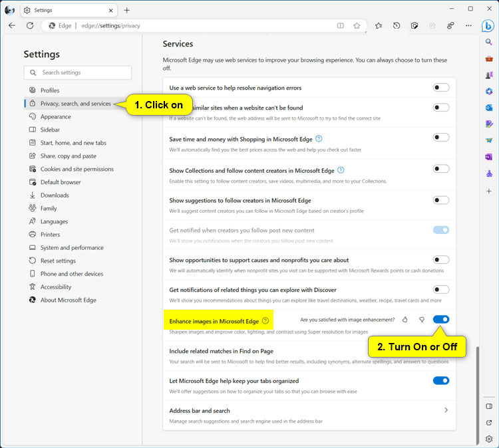Click sidebar open-in-new-window icon
The height and width of the screenshot is (448, 499).
(x=489, y=423)
